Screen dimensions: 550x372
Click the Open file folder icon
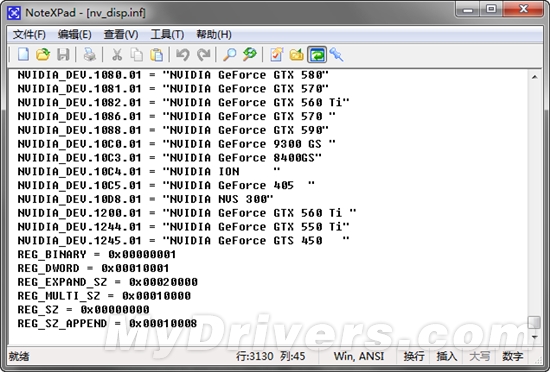pyautogui.click(x=43, y=55)
